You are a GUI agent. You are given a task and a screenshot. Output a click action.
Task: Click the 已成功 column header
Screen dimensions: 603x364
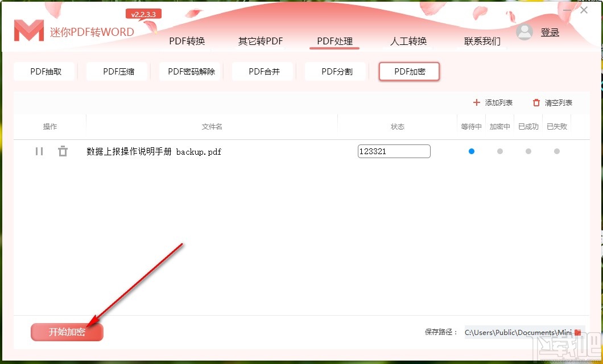(528, 126)
